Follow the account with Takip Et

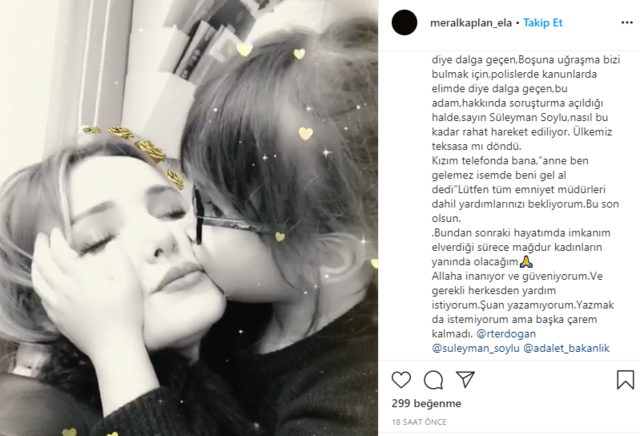[x=543, y=23]
